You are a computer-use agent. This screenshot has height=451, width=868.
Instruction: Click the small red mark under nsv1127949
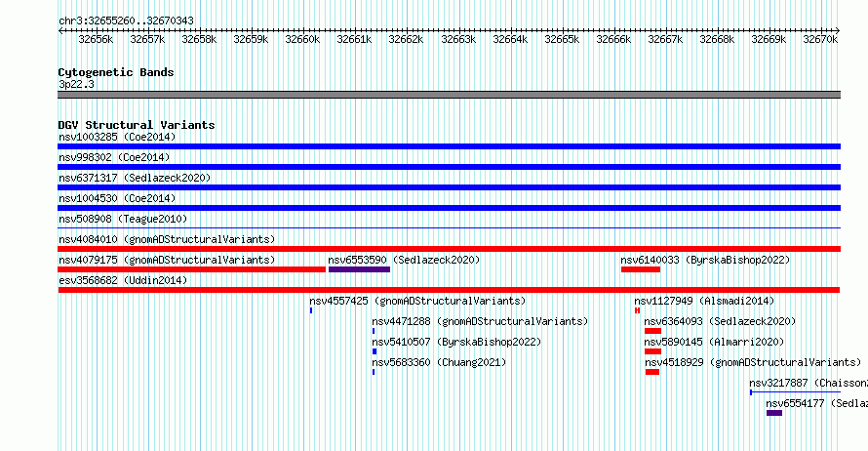point(637,310)
